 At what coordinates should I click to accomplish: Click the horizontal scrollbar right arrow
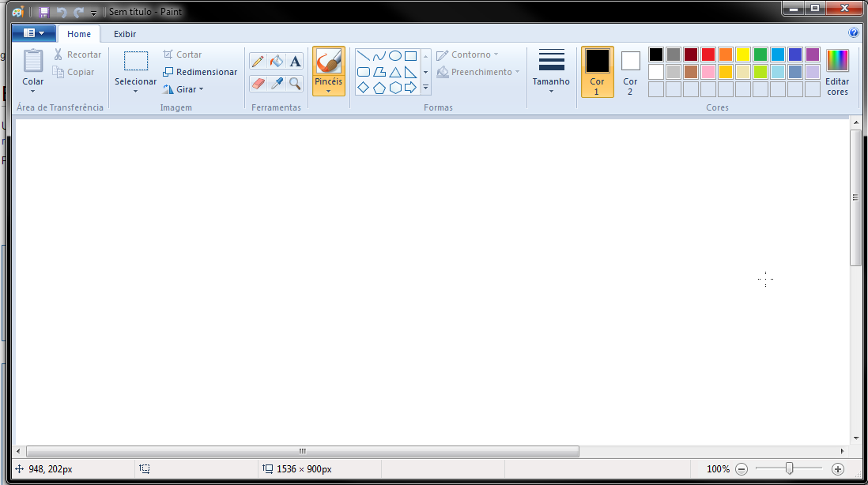coord(842,451)
